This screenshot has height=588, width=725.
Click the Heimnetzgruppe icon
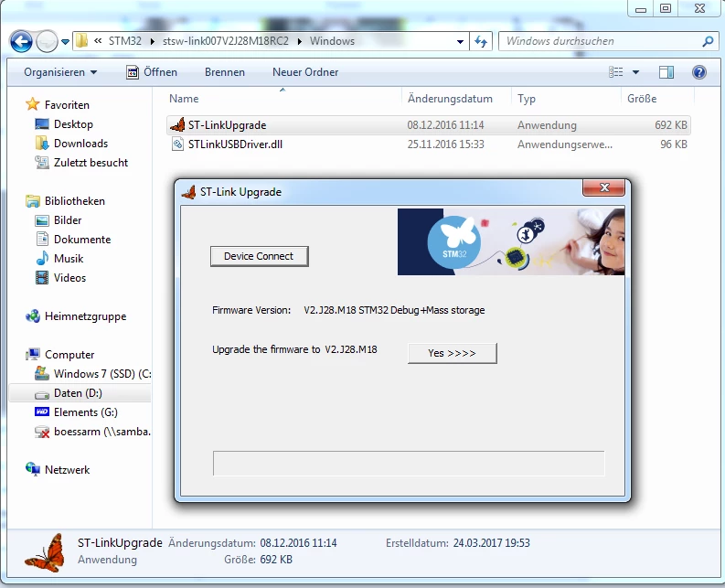(x=32, y=316)
